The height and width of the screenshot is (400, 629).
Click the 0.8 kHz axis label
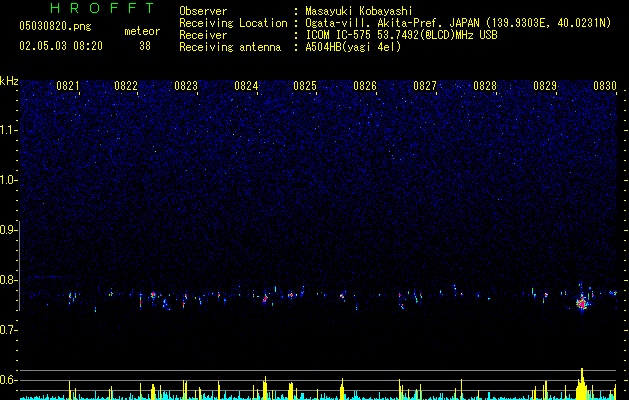pos(9,280)
